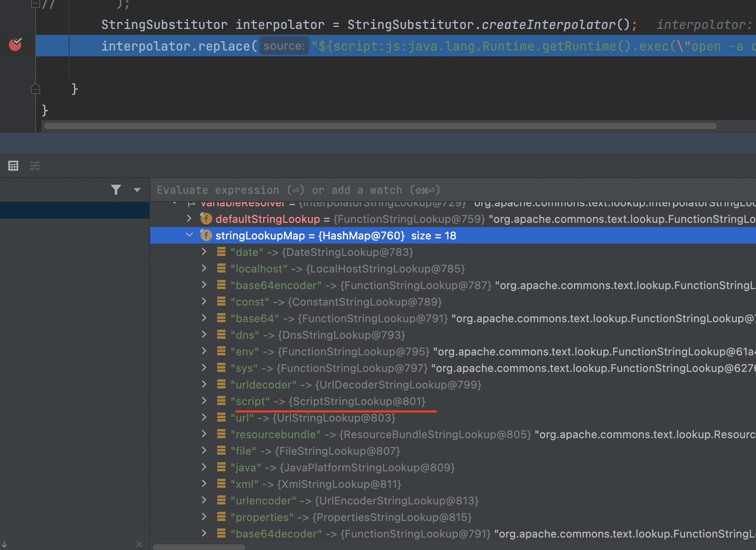Screen dimensions: 756x550
Task: Expand the "urlencoder" map entry
Action: click(x=204, y=500)
